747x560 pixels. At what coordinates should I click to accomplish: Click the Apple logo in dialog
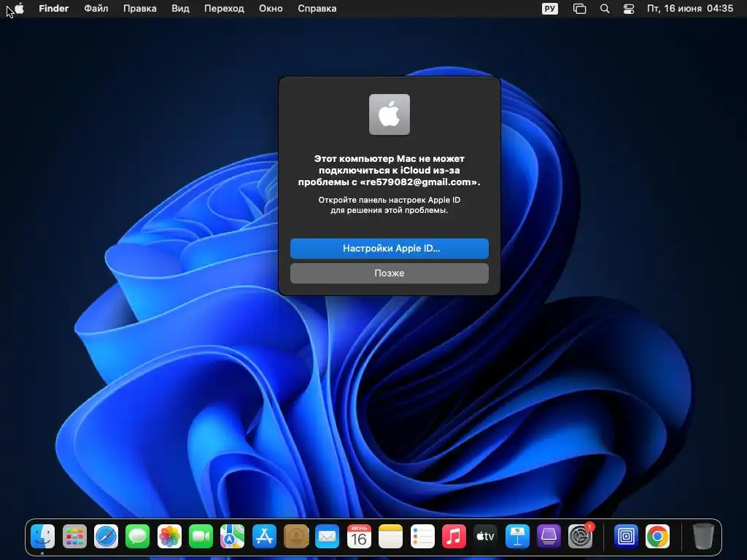(x=390, y=114)
